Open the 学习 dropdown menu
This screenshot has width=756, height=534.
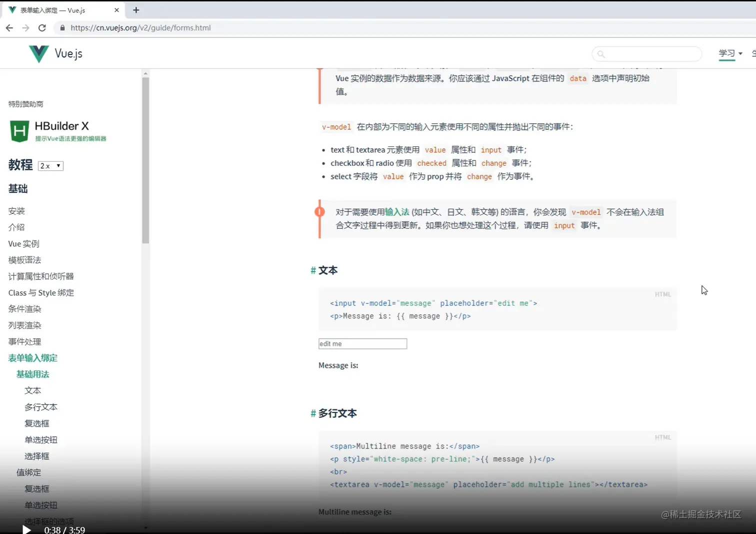(x=730, y=53)
